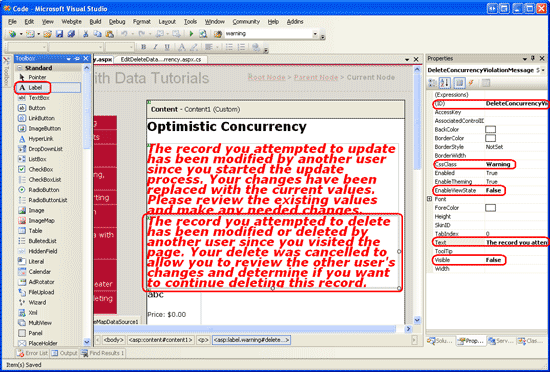The height and width of the screenshot is (372, 550).
Task: Apply Italic formatting
Action: (x=155, y=47)
